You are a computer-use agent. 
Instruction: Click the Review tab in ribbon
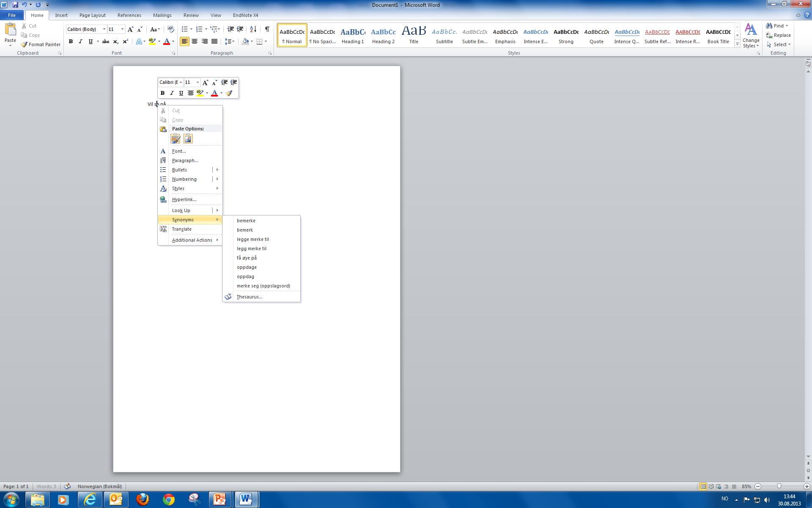tap(190, 15)
